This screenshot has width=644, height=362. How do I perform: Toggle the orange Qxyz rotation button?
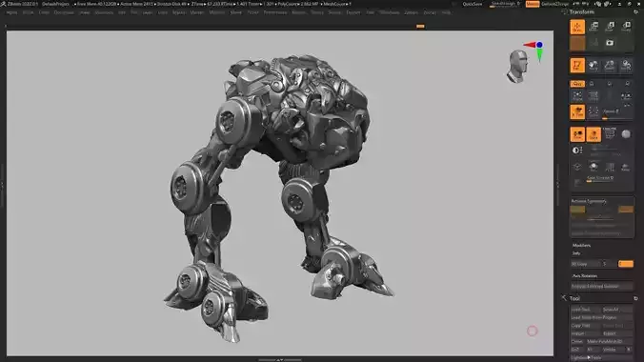(577, 84)
